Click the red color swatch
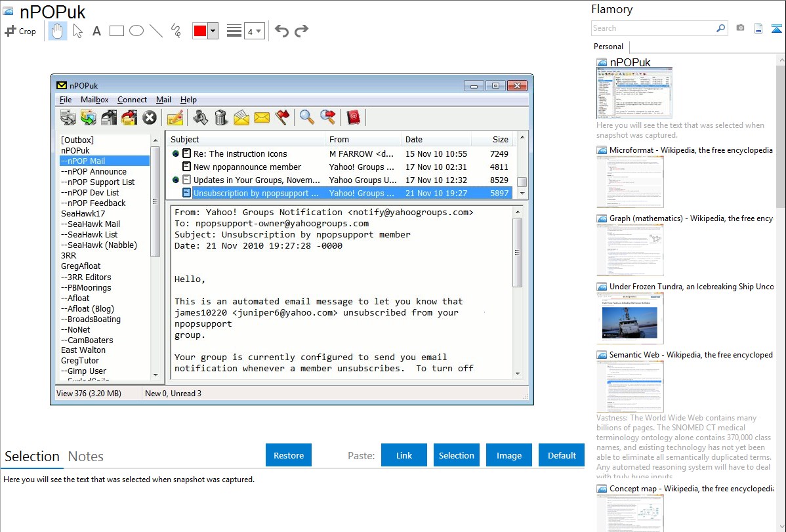This screenshot has height=532, width=786. coord(199,31)
